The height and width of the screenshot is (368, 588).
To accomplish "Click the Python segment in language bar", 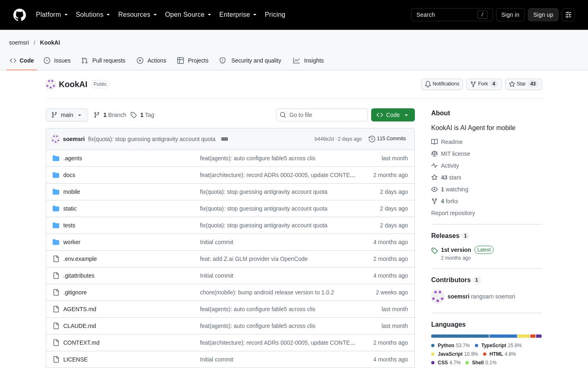I will pos(460,336).
